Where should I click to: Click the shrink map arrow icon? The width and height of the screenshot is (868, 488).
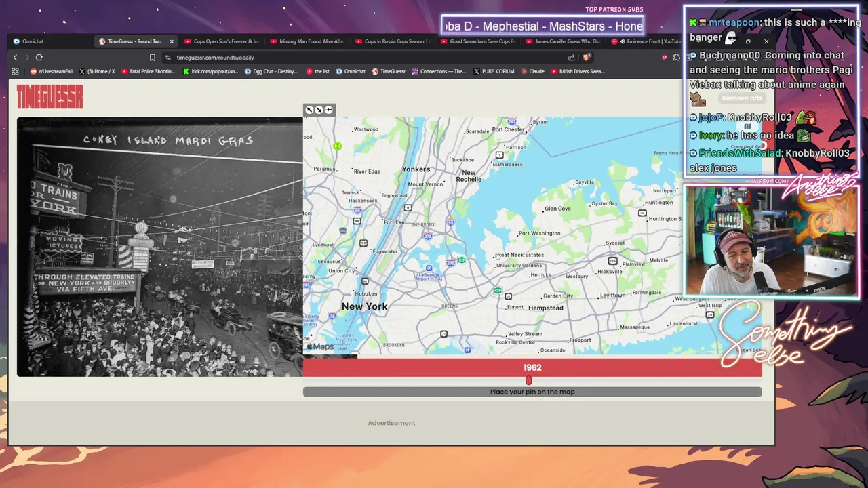point(319,110)
